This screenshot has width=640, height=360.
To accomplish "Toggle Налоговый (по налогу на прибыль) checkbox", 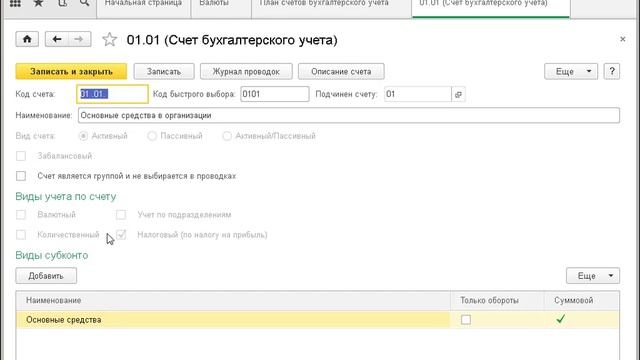I will coord(121,235).
